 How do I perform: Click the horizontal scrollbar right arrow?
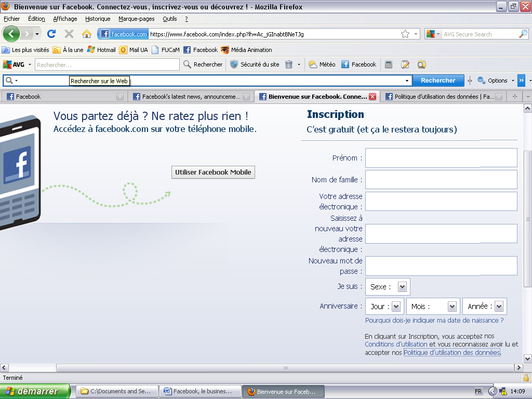[518, 367]
